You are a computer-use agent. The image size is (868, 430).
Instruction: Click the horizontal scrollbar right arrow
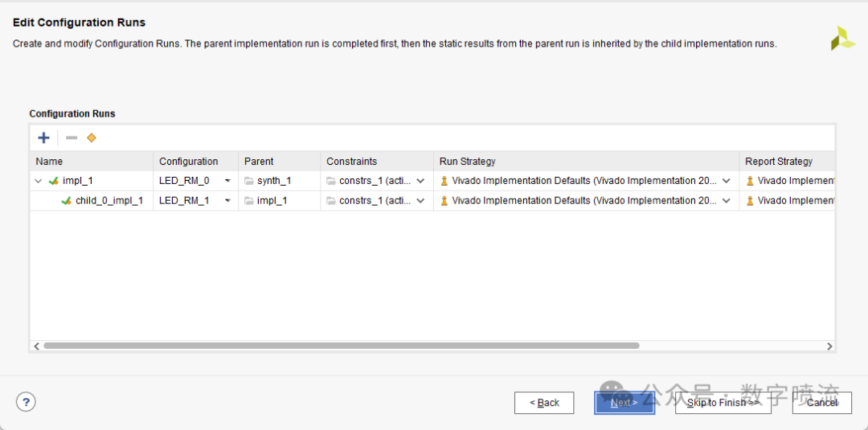click(829, 346)
